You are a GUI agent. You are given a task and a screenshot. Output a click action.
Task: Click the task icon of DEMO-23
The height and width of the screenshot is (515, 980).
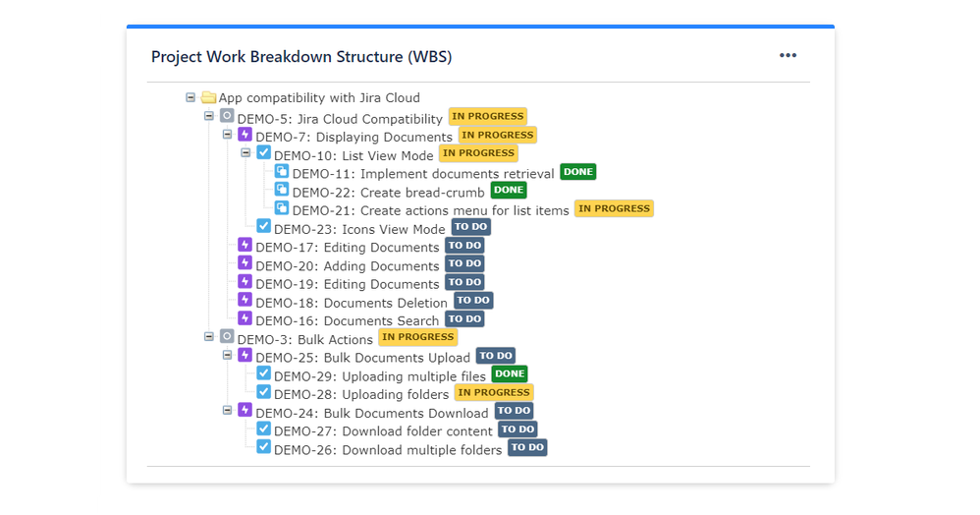tap(264, 226)
